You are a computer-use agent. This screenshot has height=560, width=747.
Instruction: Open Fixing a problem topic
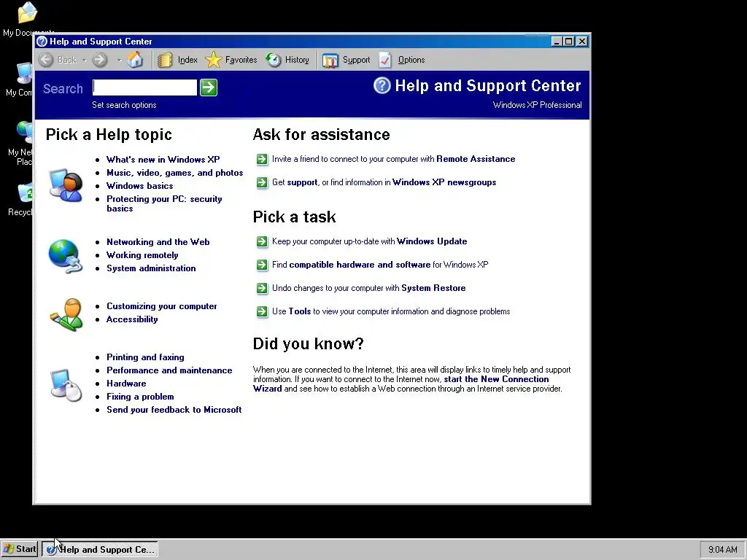[140, 397]
